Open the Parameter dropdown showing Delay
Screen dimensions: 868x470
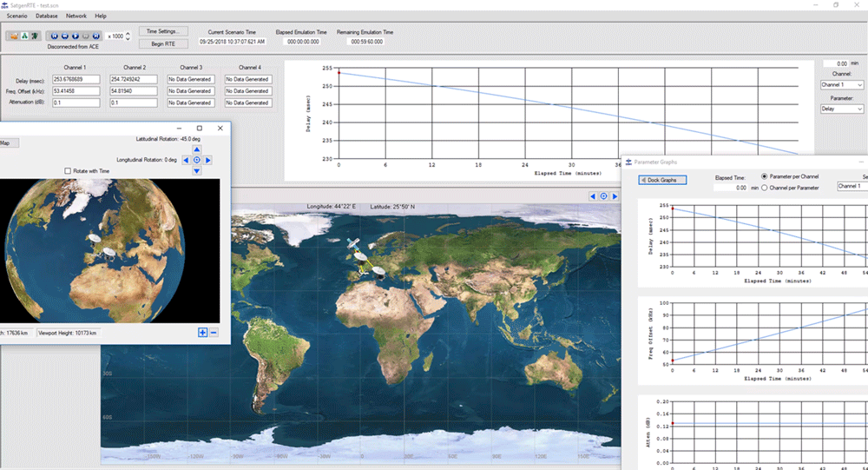(x=842, y=109)
